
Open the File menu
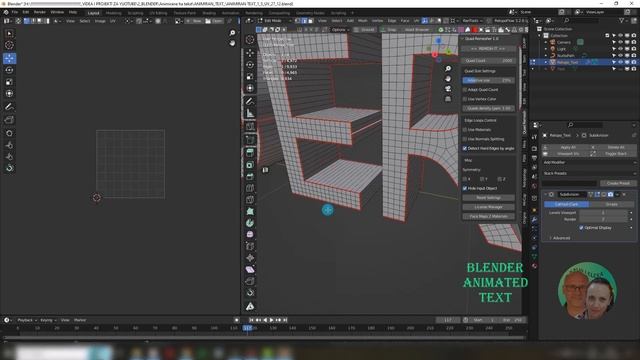[x=15, y=12]
